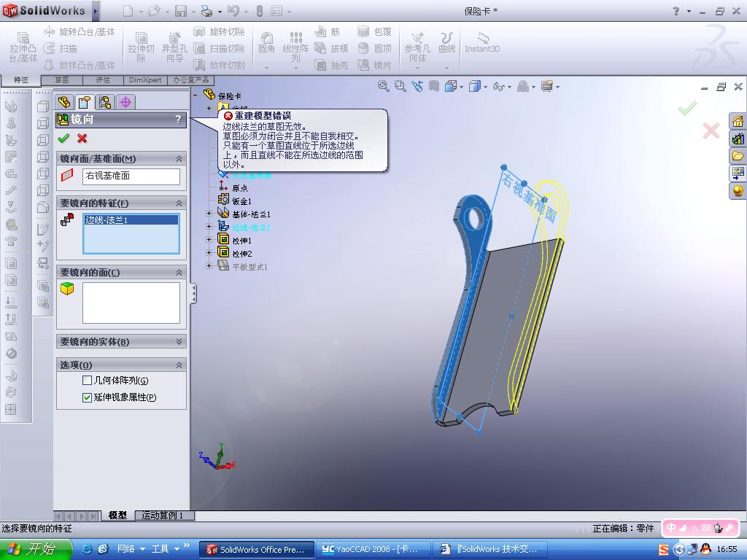The height and width of the screenshot is (560, 747).
Task: Collapse 要镜向的面 section
Action: [179, 273]
